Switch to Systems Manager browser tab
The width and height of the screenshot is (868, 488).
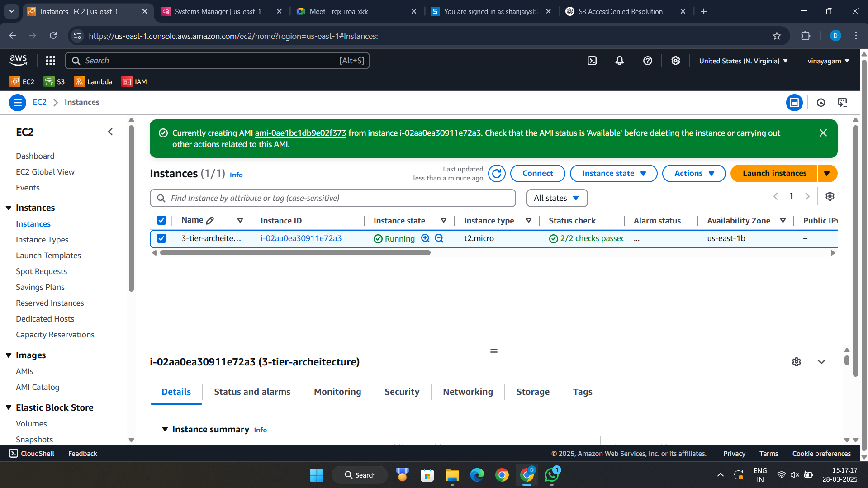pyautogui.click(x=222, y=11)
